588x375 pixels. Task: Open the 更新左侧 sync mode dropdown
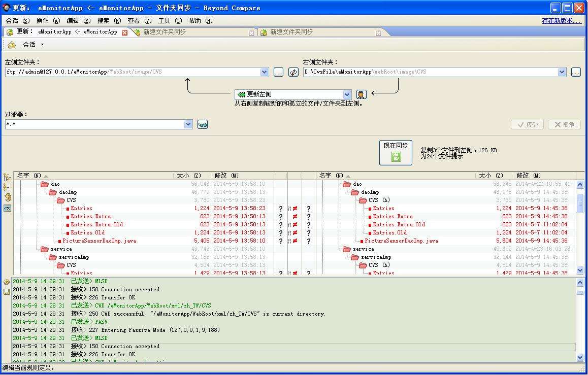[x=347, y=94]
